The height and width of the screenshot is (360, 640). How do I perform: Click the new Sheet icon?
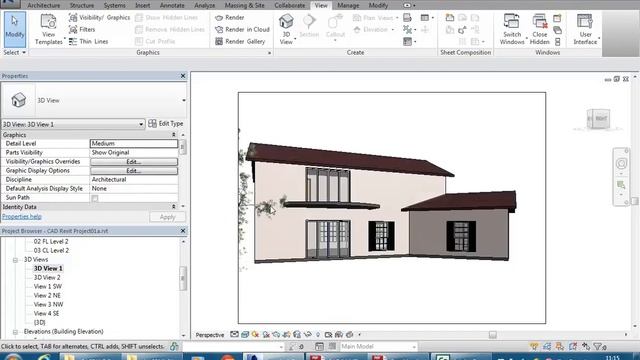tap(449, 18)
